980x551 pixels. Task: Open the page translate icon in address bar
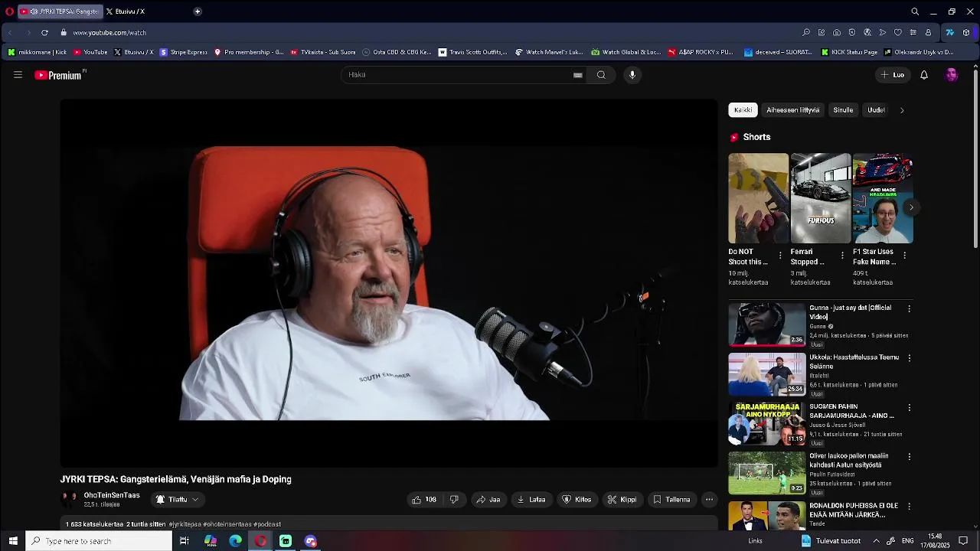867,33
